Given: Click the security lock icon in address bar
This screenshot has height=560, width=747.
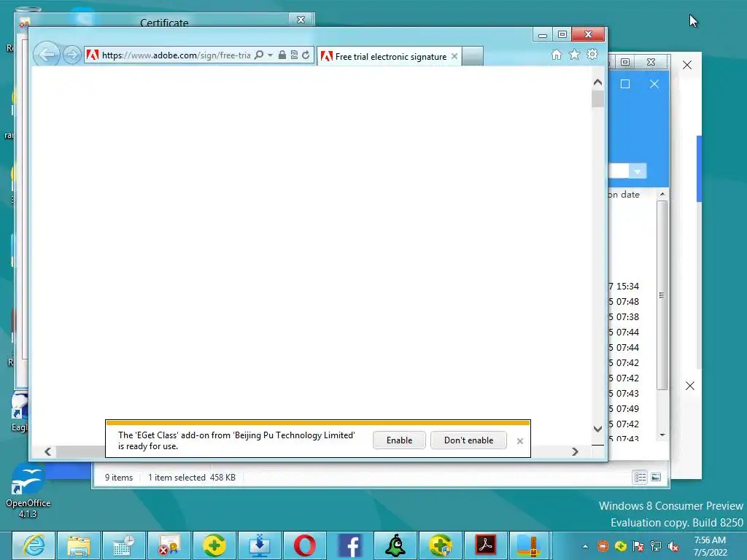Looking at the screenshot, I should coord(282,55).
